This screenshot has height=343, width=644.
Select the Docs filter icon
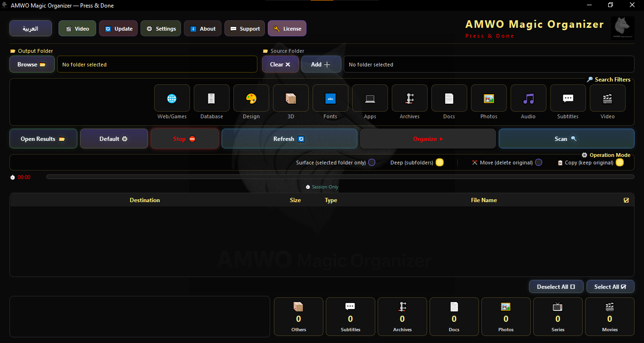point(449,98)
